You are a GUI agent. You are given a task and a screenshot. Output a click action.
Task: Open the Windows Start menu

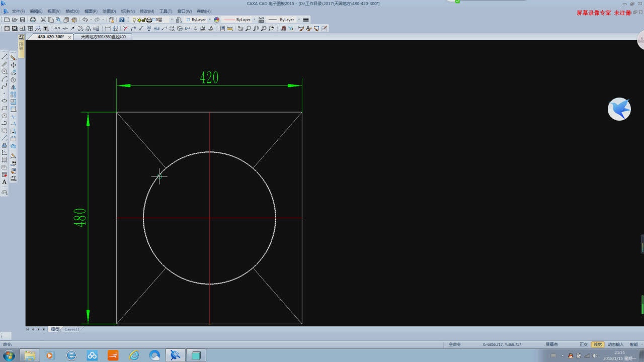(x=9, y=355)
